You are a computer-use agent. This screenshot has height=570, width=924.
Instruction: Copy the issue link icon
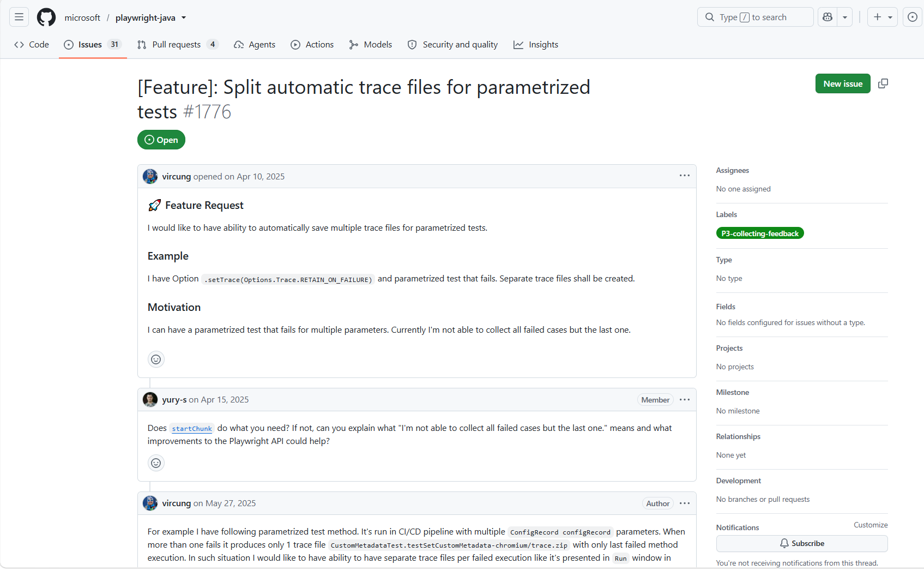point(883,83)
